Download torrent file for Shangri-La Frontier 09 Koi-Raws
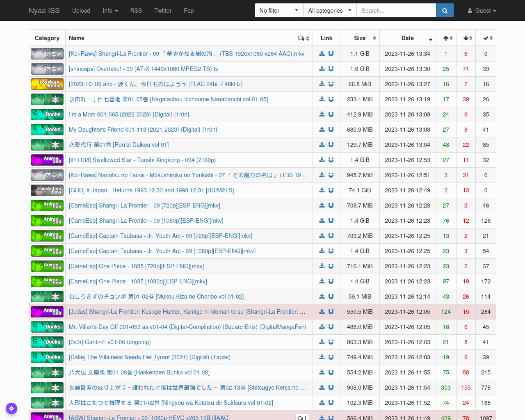The height and width of the screenshot is (420, 525). coord(322,54)
